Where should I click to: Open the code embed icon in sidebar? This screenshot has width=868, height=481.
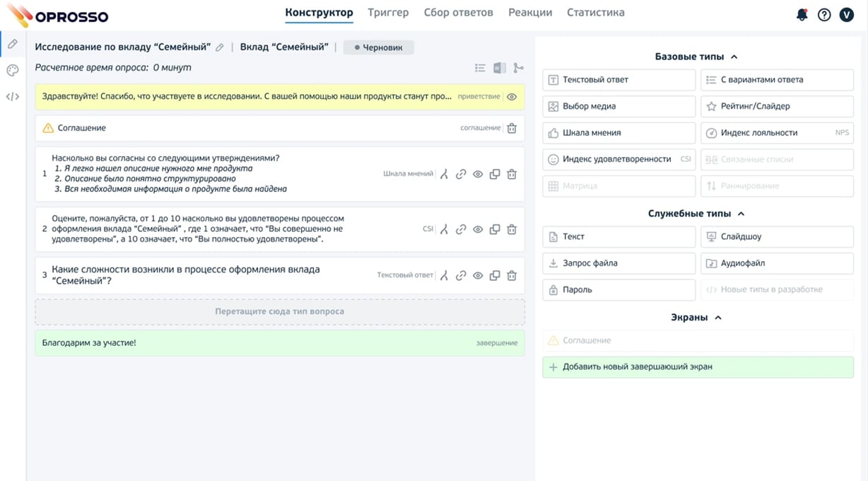point(13,97)
